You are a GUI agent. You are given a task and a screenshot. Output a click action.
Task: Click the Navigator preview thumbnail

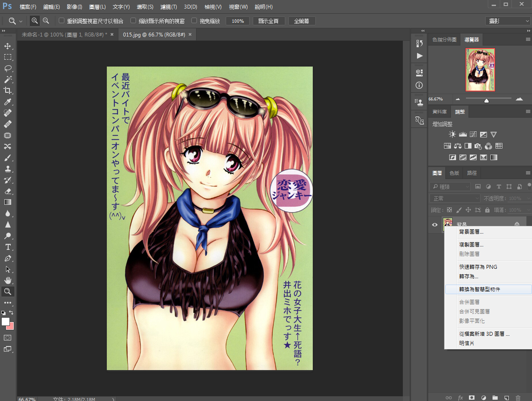pyautogui.click(x=481, y=70)
